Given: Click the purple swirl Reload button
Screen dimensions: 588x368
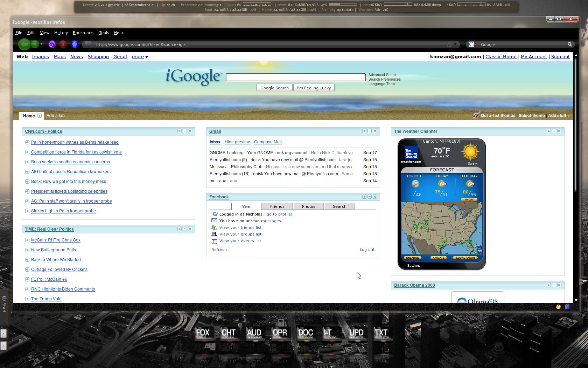Looking at the screenshot, I should click(52, 44).
